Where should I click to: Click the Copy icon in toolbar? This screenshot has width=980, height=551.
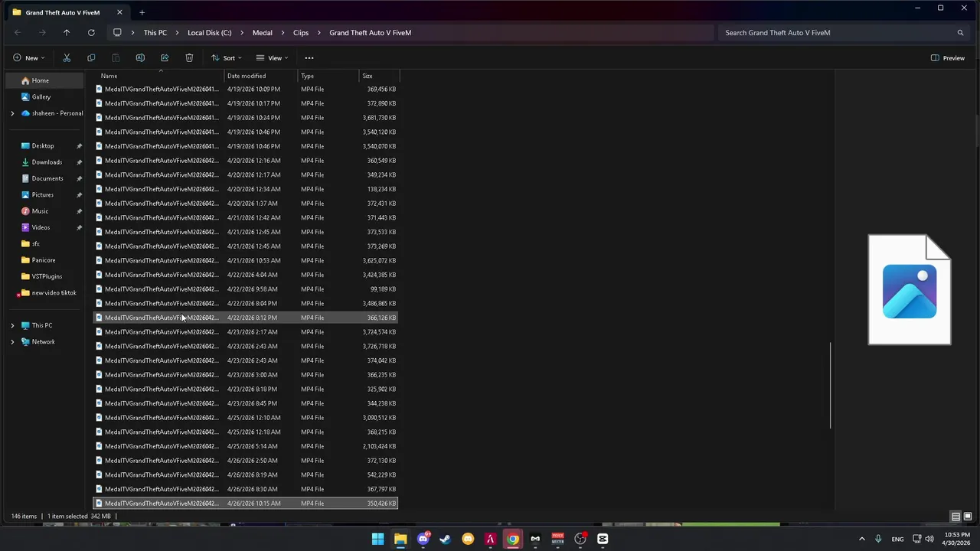91,57
